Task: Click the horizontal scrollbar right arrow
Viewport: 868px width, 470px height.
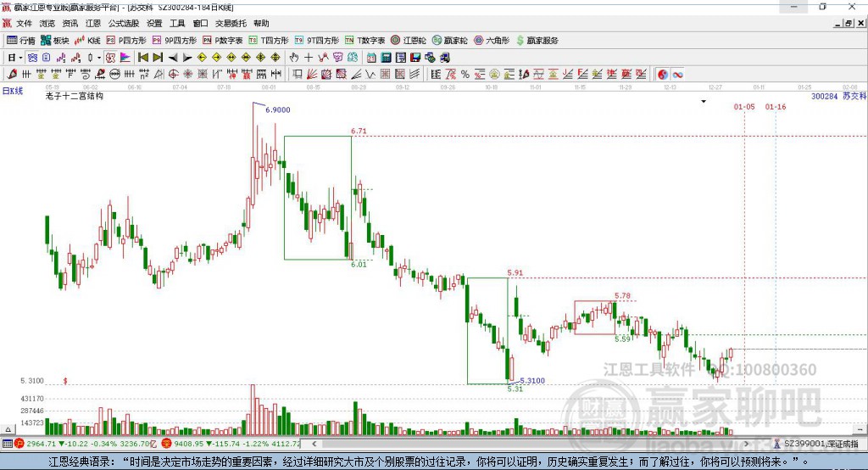Action: point(746,444)
